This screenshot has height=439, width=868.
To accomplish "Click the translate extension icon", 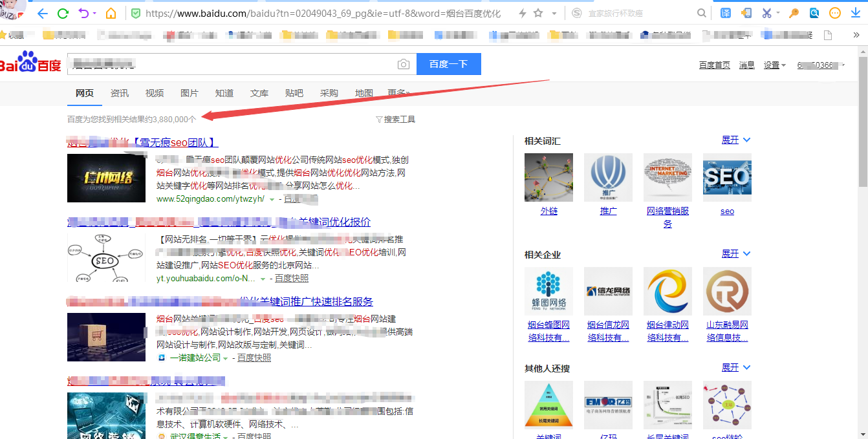I will [726, 13].
